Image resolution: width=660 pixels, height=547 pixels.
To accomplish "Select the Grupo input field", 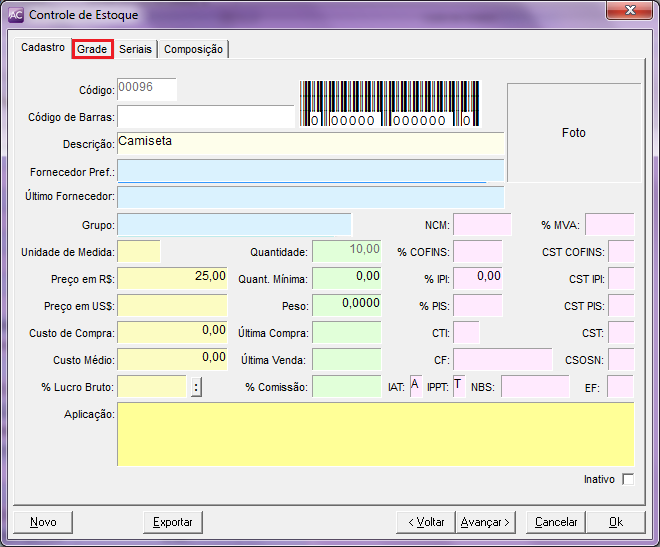I will [234, 224].
